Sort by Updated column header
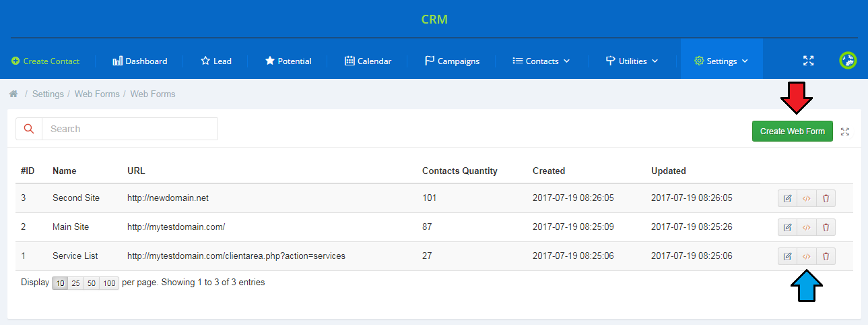This screenshot has width=868, height=325. coord(669,171)
